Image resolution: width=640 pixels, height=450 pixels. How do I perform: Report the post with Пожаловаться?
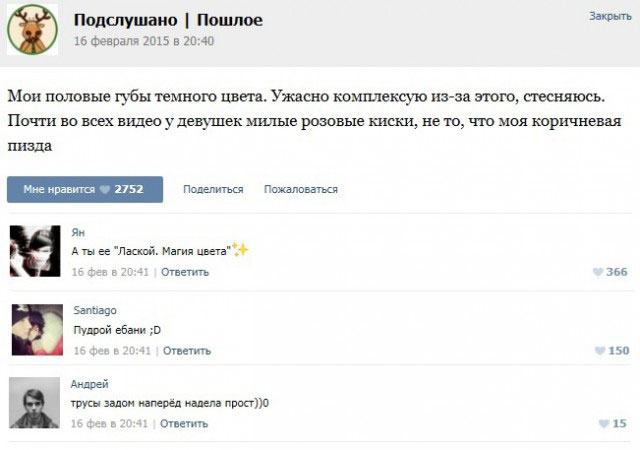pyautogui.click(x=300, y=189)
